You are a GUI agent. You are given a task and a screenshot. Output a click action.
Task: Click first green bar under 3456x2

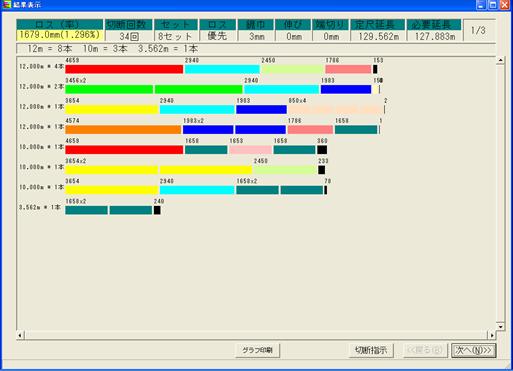tap(109, 89)
